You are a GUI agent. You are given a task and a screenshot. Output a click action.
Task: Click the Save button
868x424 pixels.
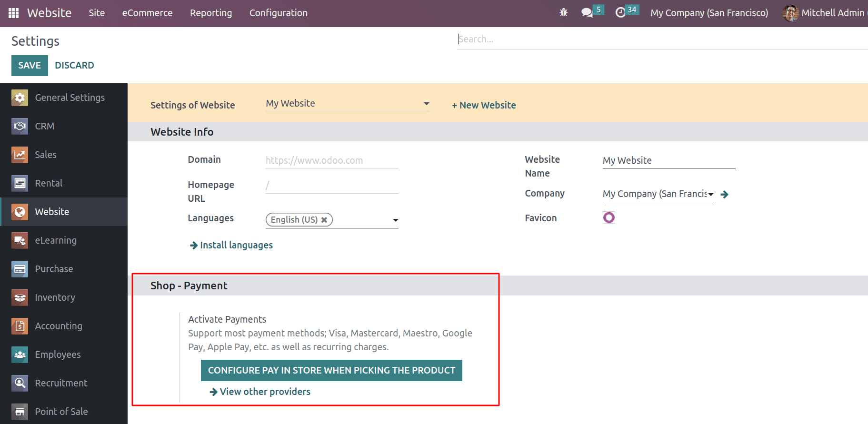tap(30, 65)
